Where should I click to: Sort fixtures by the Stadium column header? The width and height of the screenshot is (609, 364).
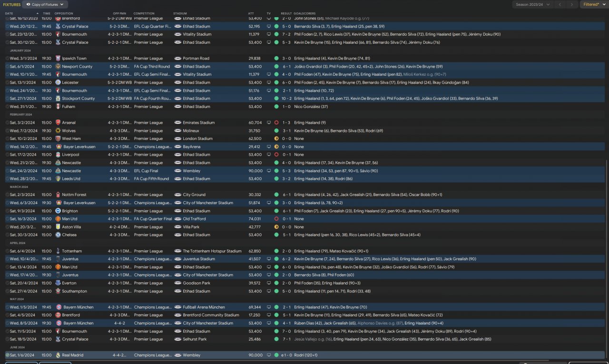[180, 13]
